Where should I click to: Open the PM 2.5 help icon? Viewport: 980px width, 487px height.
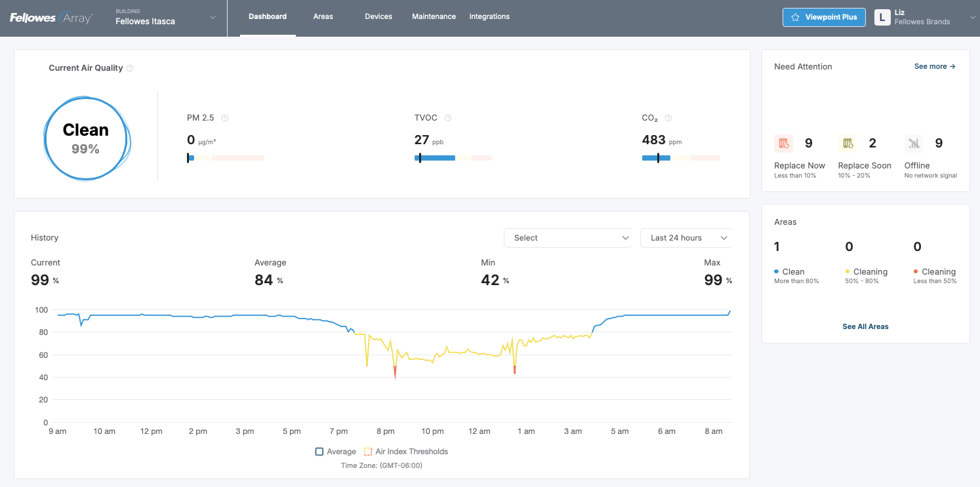(x=224, y=117)
